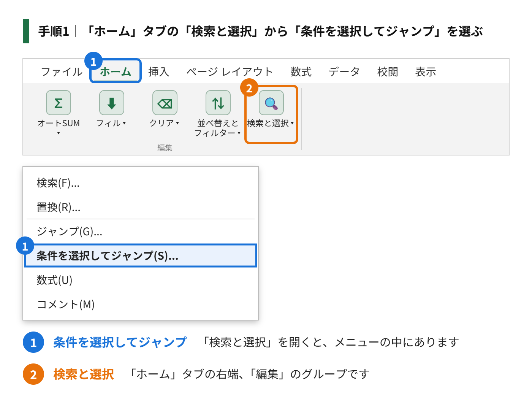The height and width of the screenshot is (403, 532).
Task: Choose コメント(M) from the menu
Action: tap(141, 305)
